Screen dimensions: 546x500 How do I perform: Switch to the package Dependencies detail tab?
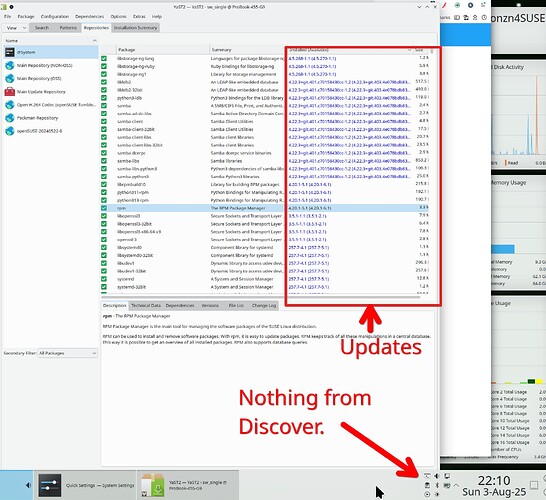point(180,305)
